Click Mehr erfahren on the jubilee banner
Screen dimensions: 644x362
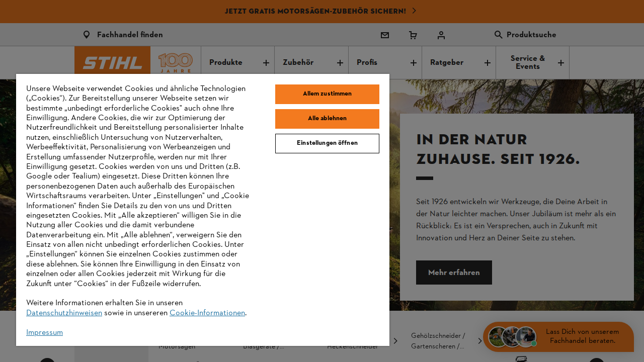pyautogui.click(x=453, y=272)
